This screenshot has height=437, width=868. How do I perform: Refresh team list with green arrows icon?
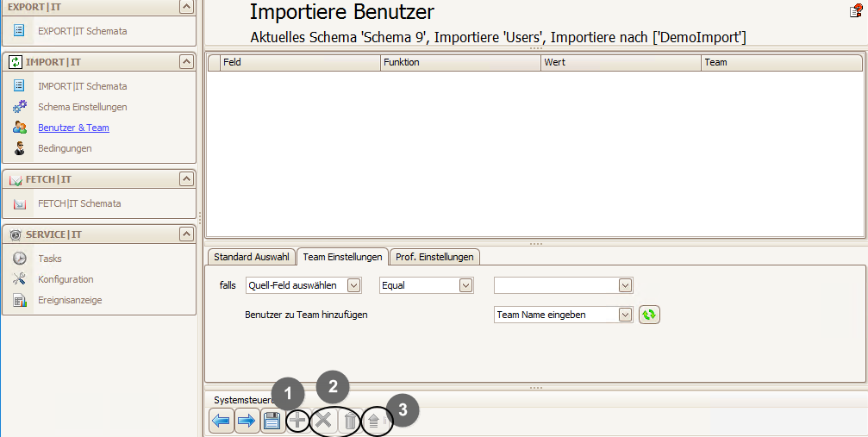click(x=649, y=315)
